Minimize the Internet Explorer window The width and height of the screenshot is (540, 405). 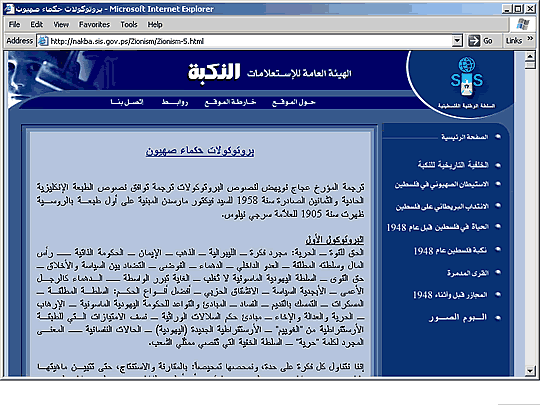pyautogui.click(x=506, y=9)
